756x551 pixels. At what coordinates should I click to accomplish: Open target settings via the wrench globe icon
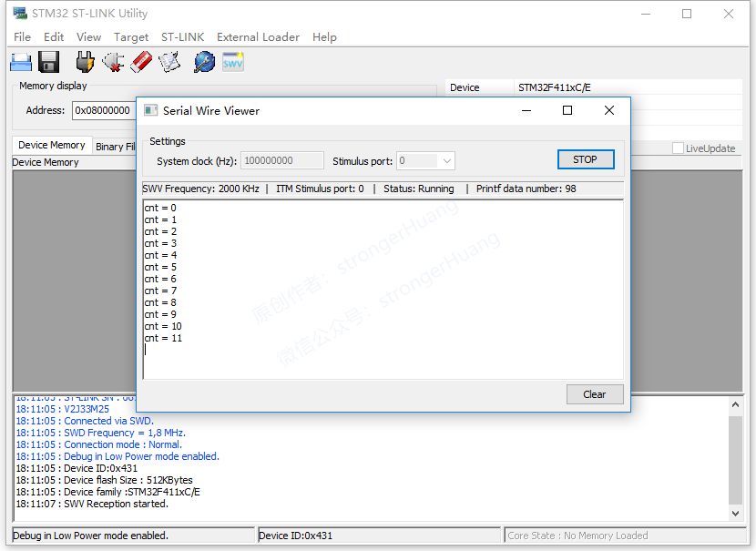click(203, 61)
